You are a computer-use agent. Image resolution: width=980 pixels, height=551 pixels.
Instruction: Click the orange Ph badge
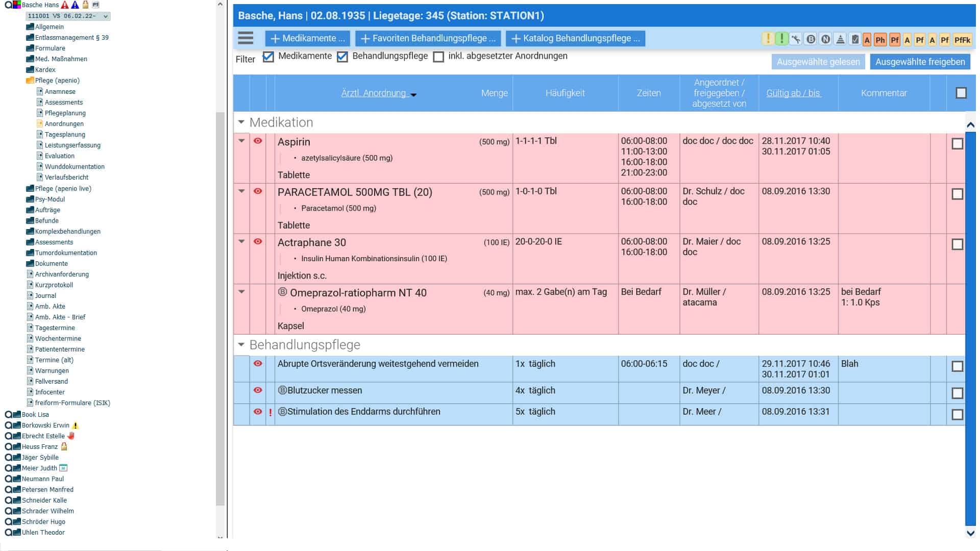(x=880, y=40)
